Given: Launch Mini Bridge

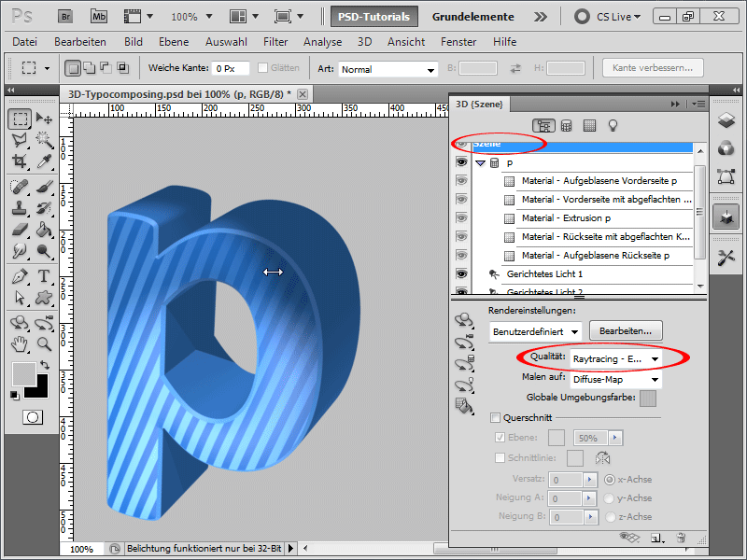Looking at the screenshot, I should point(99,17).
